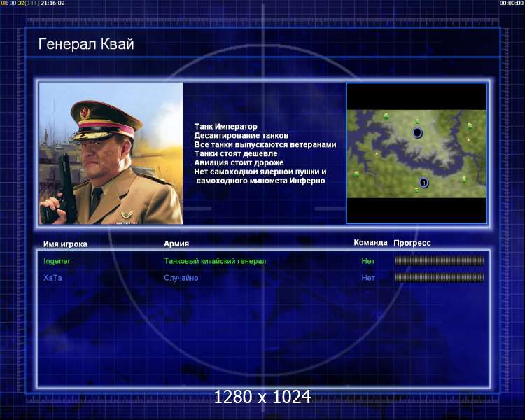
Task: Select the unnumbered black start marker on the minimap
Action: tap(417, 132)
